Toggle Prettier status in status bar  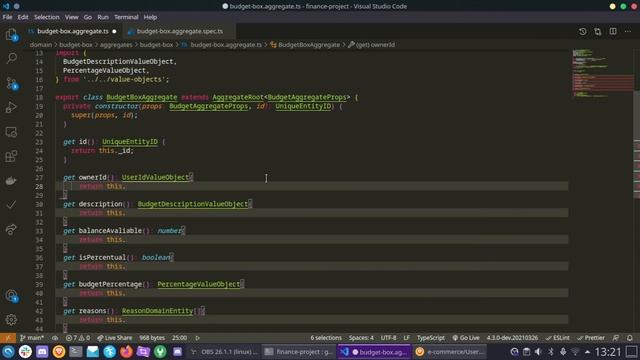[x=591, y=338]
